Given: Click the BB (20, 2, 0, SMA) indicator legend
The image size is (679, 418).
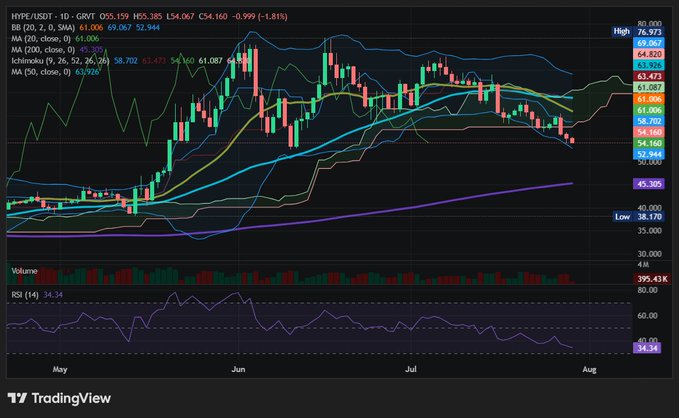Looking at the screenshot, I should point(43,27).
